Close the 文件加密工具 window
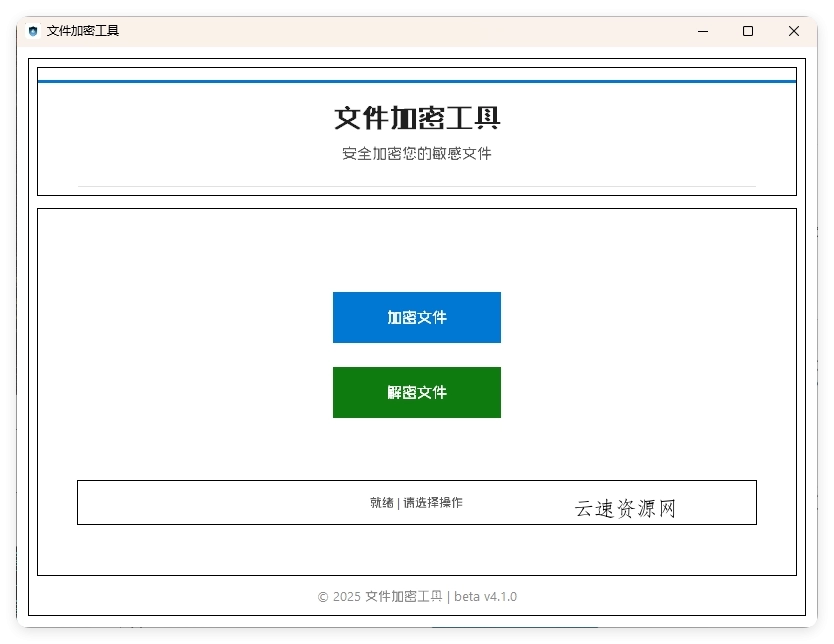 pyautogui.click(x=793, y=31)
